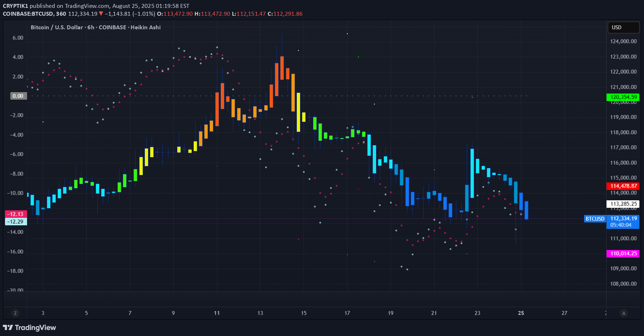The height and width of the screenshot is (336, 644).
Task: Click the COINBASE:BTCUSD, 360 symbol text
Action: [x=34, y=14]
